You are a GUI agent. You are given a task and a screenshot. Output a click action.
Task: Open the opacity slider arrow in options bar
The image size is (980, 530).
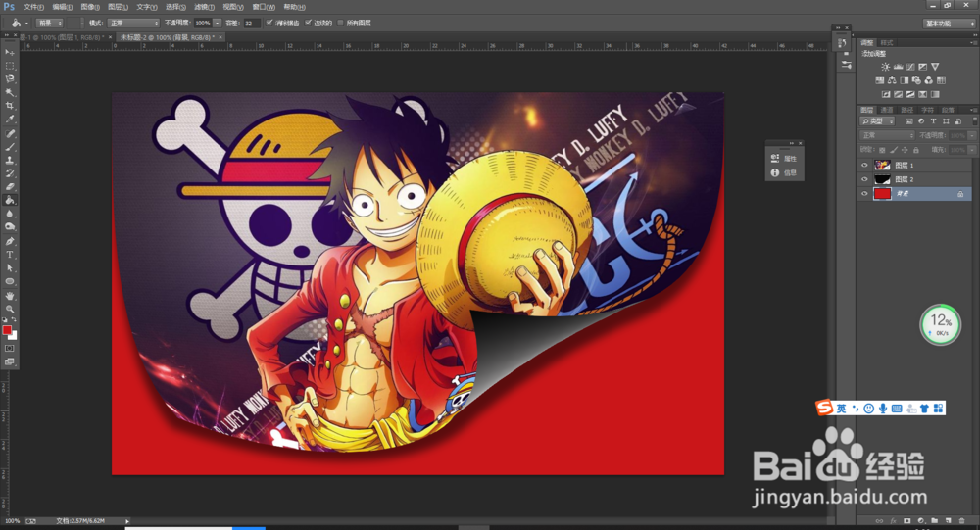218,24
